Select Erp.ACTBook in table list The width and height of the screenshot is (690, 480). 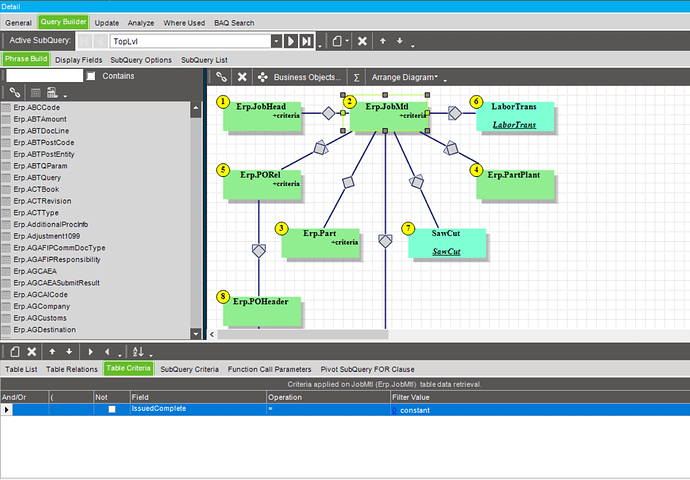pyautogui.click(x=36, y=189)
